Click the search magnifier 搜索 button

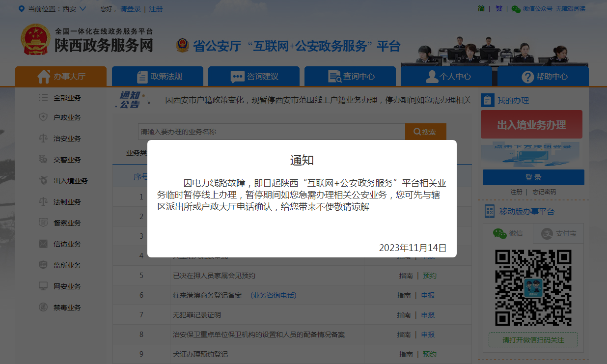pos(425,132)
